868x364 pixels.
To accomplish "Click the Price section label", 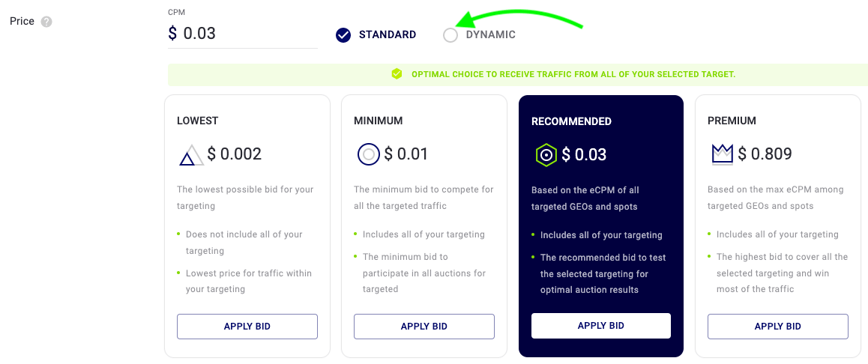I will point(22,22).
